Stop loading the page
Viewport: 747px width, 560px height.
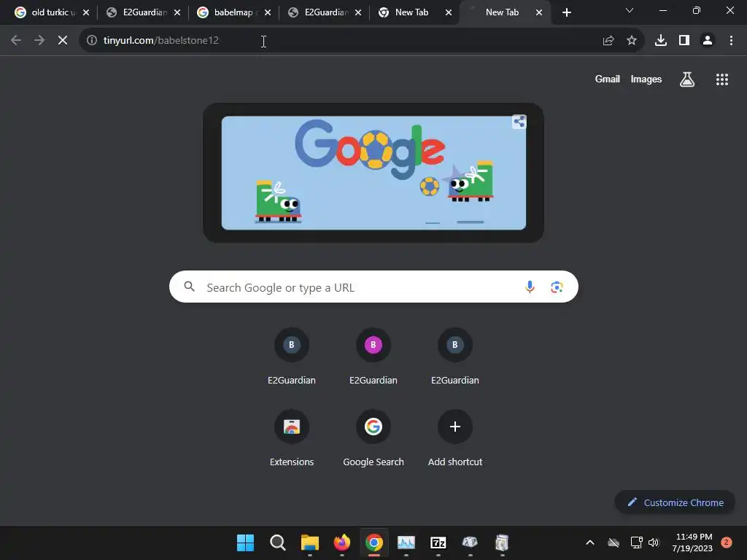pyautogui.click(x=63, y=41)
